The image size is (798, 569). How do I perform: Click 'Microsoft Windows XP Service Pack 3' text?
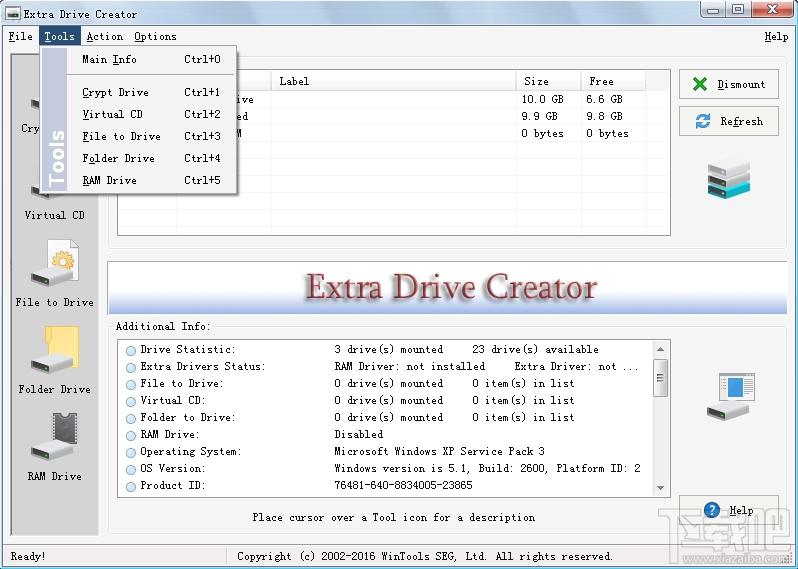click(440, 451)
